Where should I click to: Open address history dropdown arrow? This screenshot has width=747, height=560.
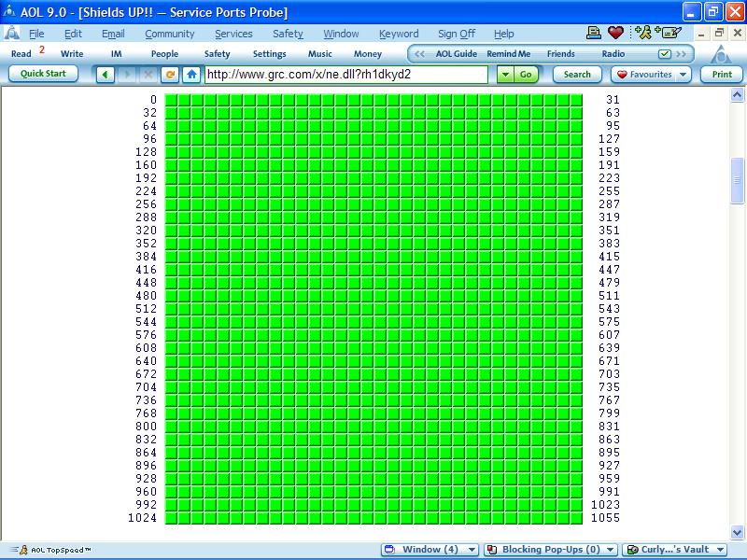click(x=505, y=75)
